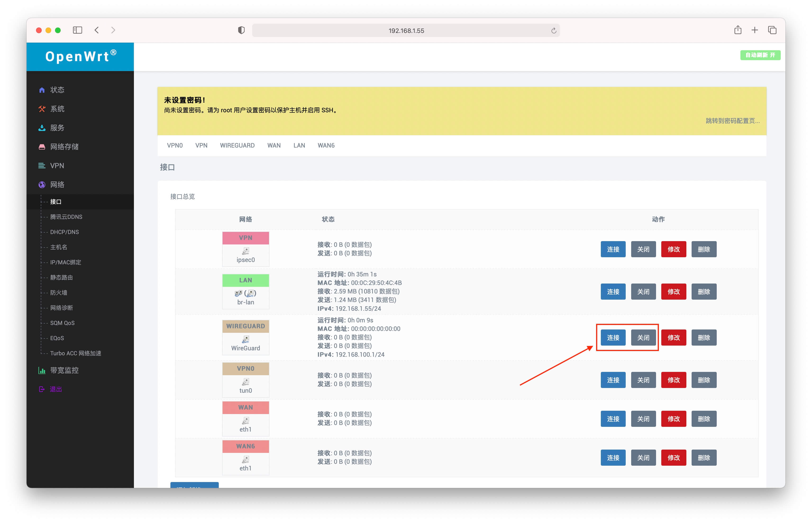
Task: Collapse the 网络 sidebar menu
Action: [x=57, y=185]
